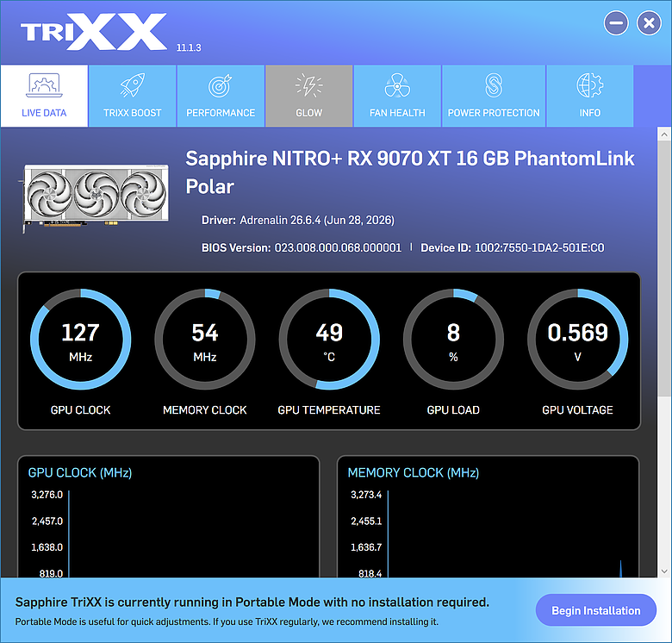672x643 pixels.
Task: Click the 3,276.0 GPU clock axis label
Action: point(47,495)
